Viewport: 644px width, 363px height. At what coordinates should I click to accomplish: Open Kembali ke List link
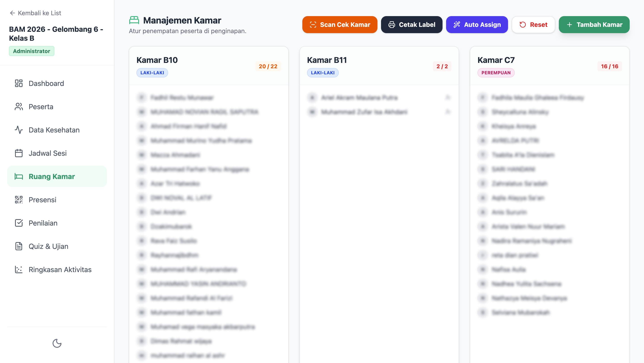pos(35,13)
